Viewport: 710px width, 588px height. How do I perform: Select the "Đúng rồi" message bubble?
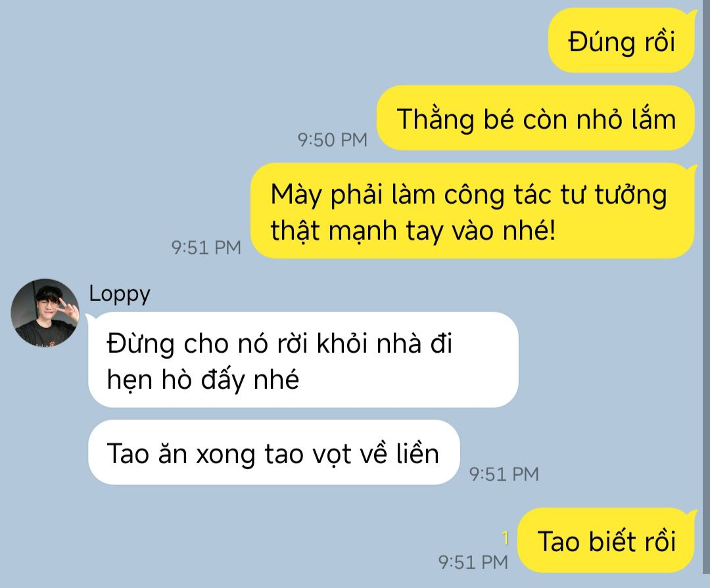coord(621,41)
